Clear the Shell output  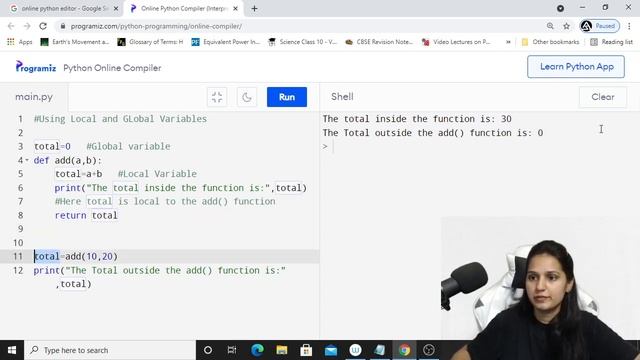coord(602,97)
